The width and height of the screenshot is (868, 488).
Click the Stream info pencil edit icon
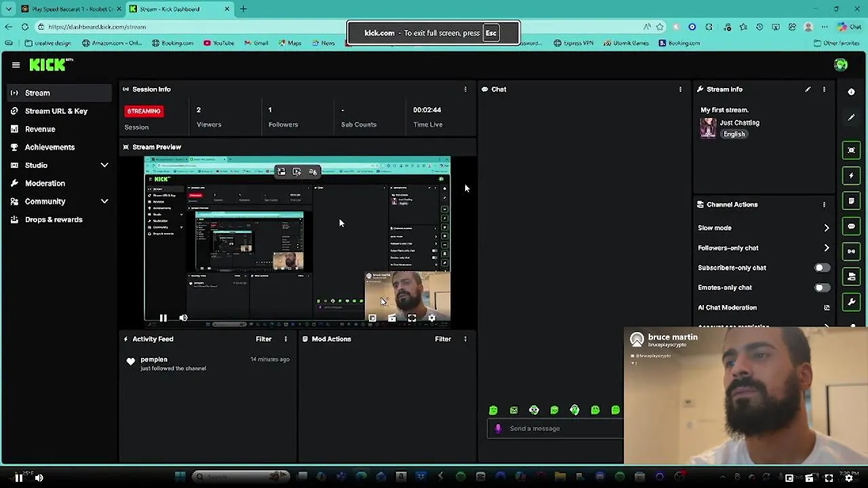808,89
